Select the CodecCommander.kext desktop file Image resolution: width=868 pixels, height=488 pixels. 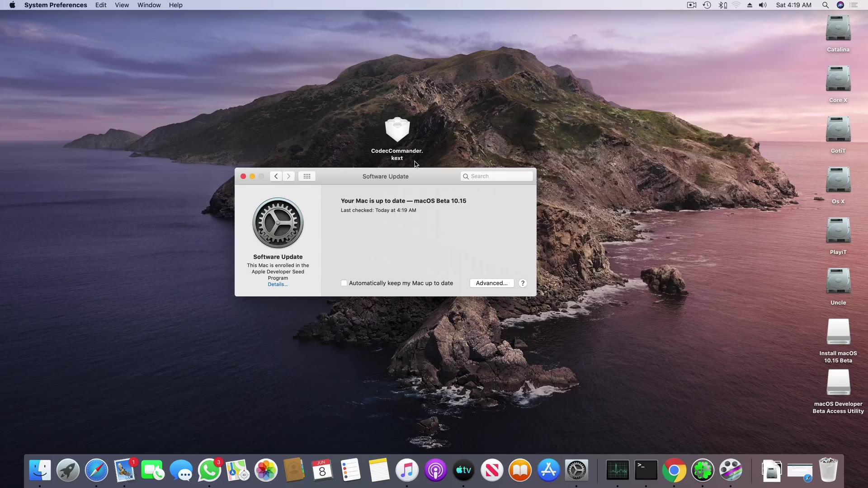click(397, 131)
